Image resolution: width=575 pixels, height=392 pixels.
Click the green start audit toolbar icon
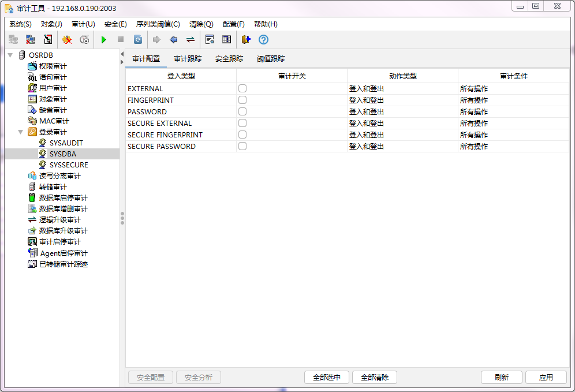(103, 39)
